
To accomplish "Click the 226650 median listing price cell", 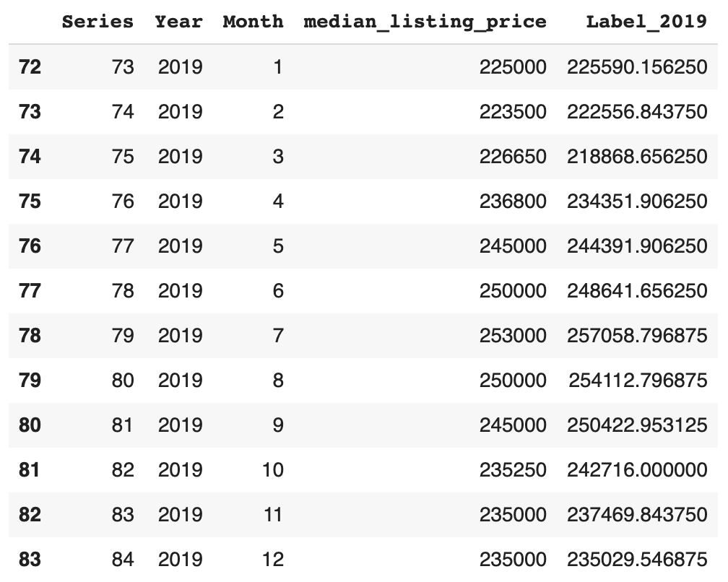I will [513, 157].
